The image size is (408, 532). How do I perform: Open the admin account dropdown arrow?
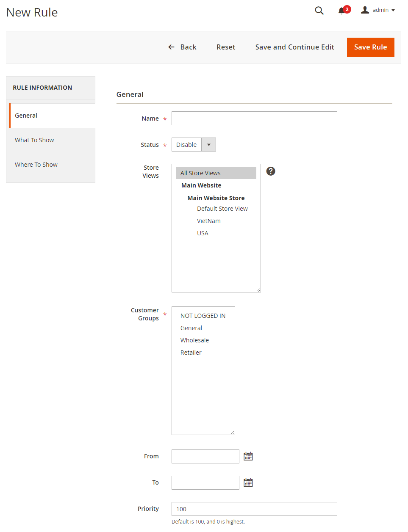pos(393,10)
